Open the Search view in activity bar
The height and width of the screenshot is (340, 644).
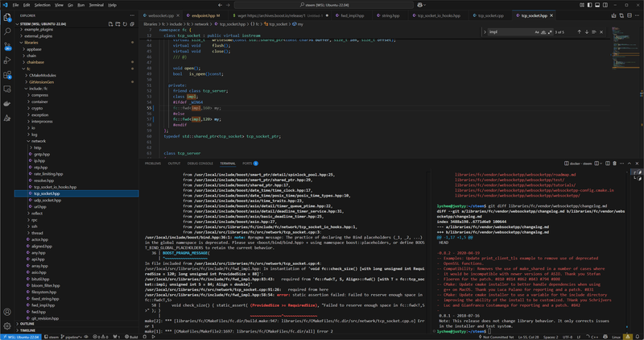coord(7,31)
